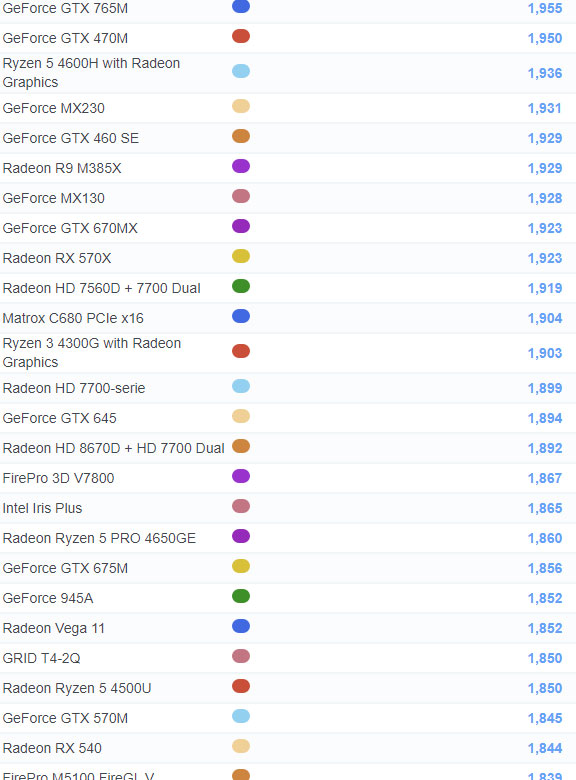Open Radeon Ryzen 5 PRO 4650GE

coord(99,538)
